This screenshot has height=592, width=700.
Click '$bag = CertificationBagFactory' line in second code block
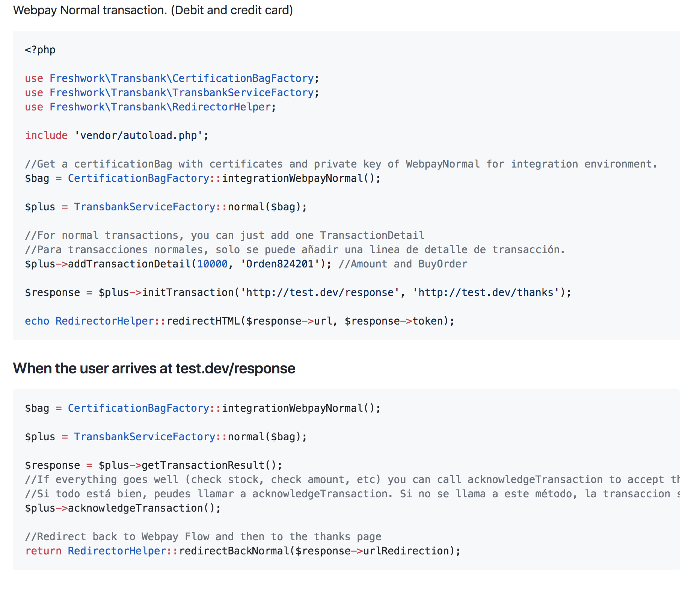point(203,408)
